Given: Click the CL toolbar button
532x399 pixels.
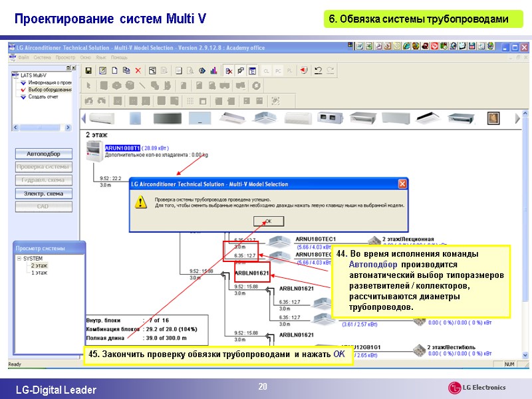Looking at the screenshot, I should 267,71.
